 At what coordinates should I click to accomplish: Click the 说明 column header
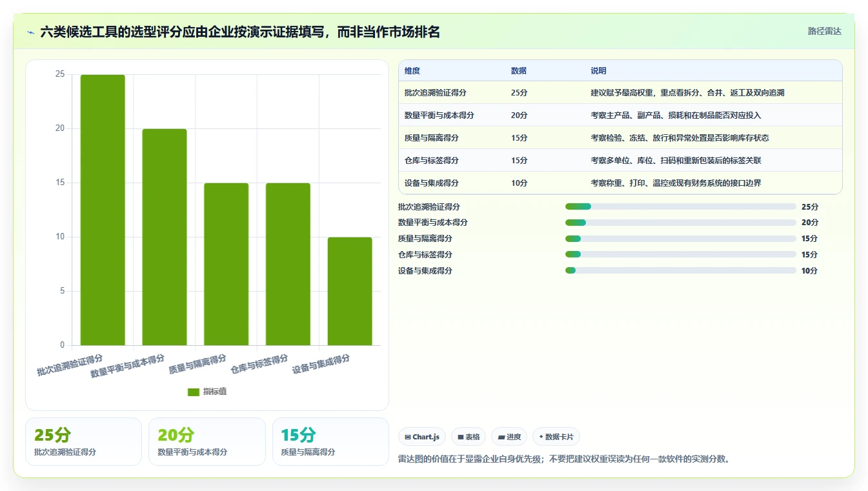599,71
